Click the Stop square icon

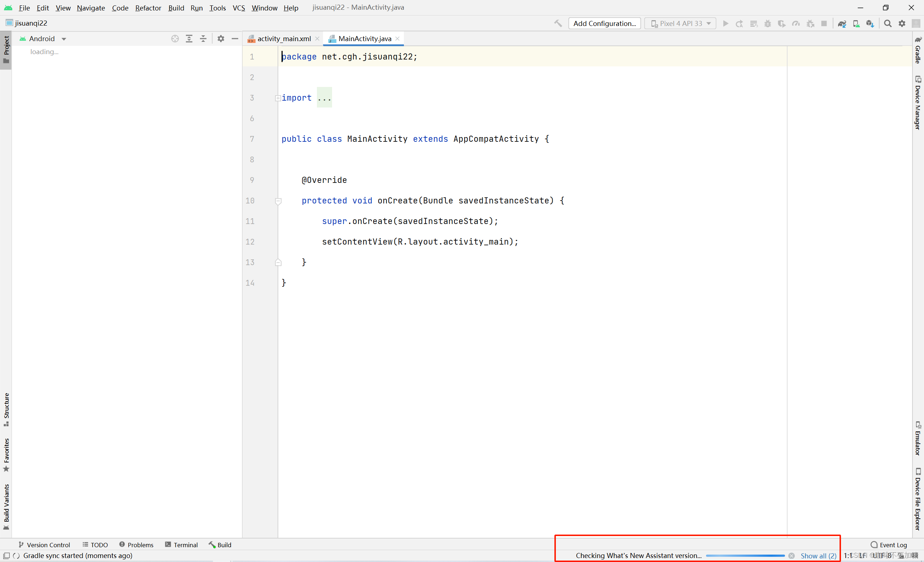[824, 23]
